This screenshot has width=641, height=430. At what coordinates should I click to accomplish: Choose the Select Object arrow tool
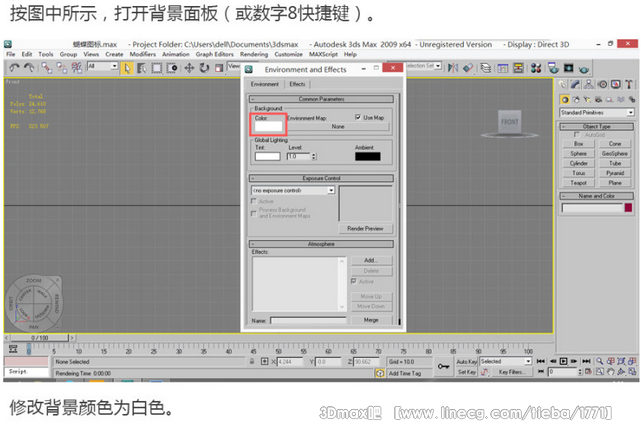click(x=127, y=68)
